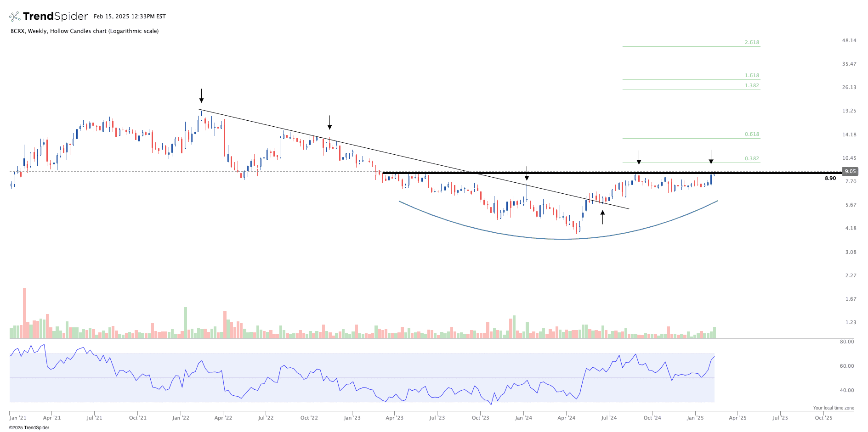Screen dimensions: 868x432
Task: Click the 9.05 current price tag
Action: click(x=850, y=171)
